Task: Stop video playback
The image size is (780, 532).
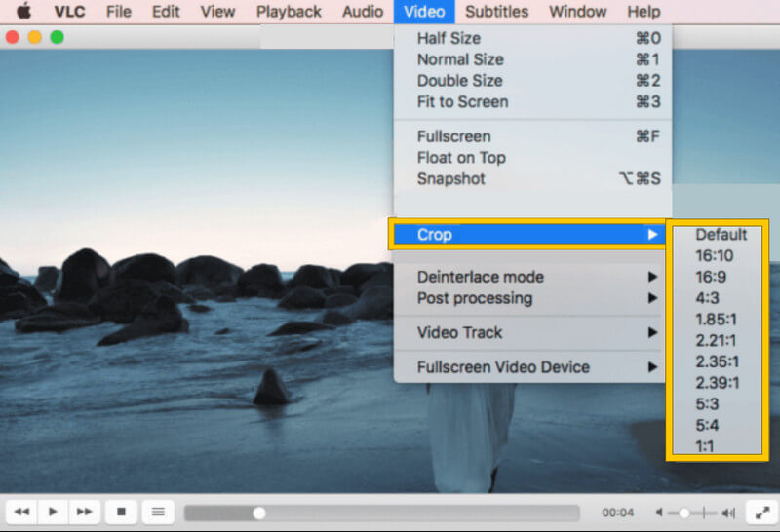Action: [121, 511]
